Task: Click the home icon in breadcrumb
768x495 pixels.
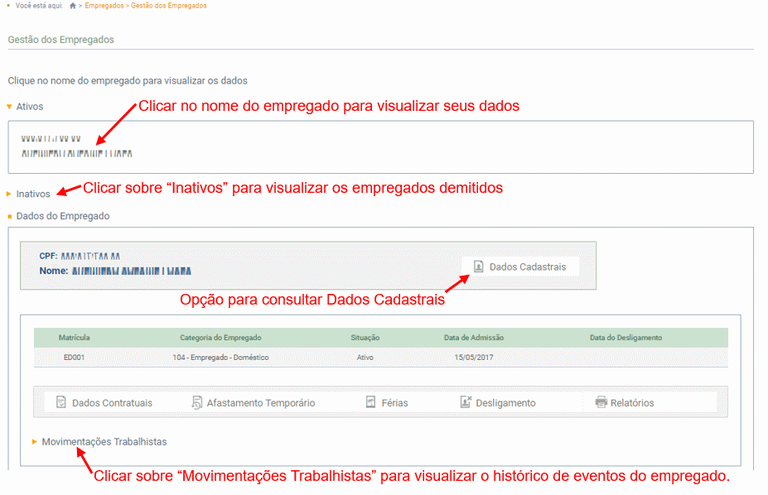Action: [72, 6]
